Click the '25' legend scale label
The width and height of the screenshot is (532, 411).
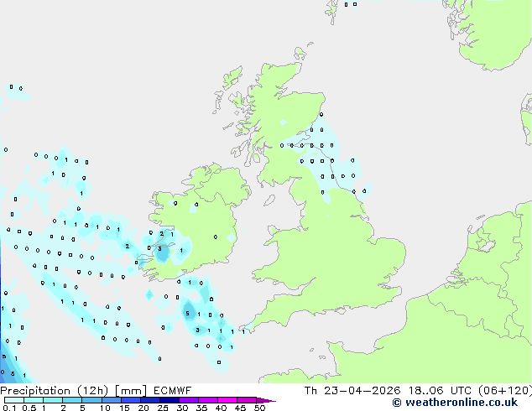point(163,408)
